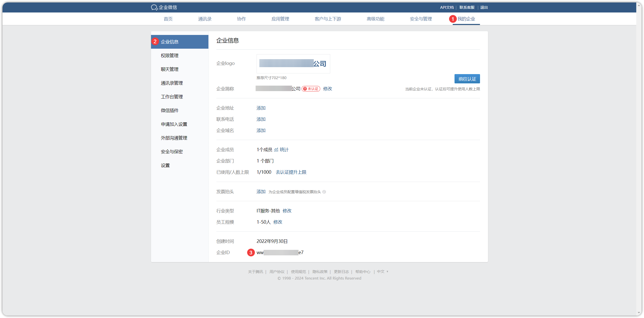Add 发票抬头 via 添加 link
644x318 pixels.
[261, 192]
